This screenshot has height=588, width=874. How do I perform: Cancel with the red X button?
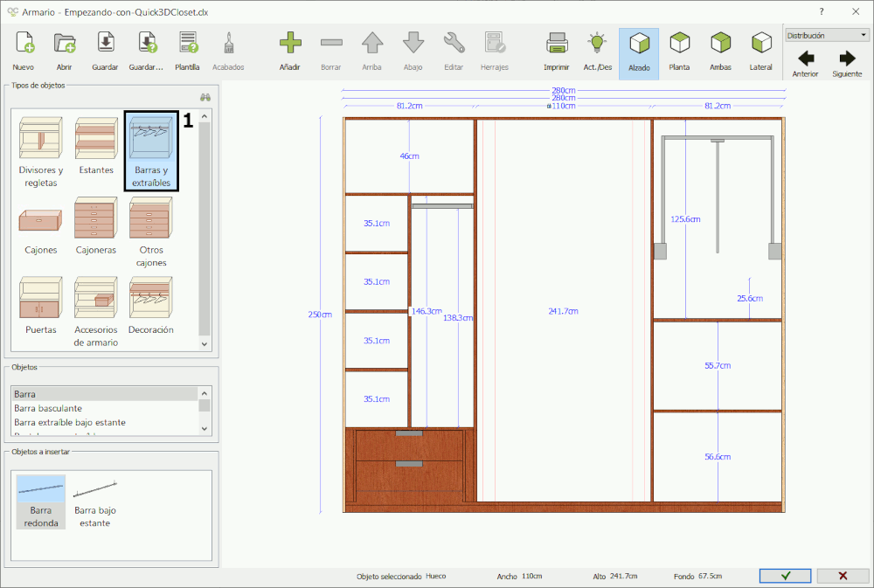pyautogui.click(x=843, y=576)
